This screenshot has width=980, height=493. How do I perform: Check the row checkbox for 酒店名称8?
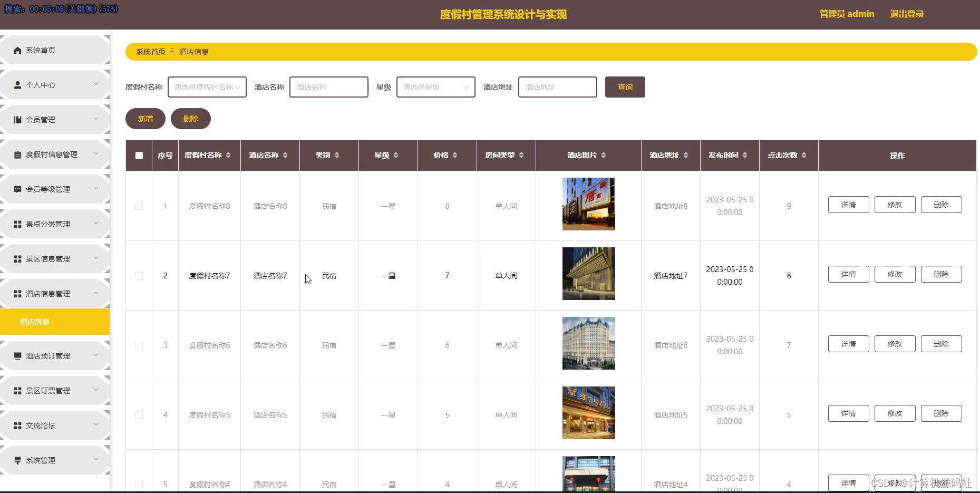(x=139, y=206)
